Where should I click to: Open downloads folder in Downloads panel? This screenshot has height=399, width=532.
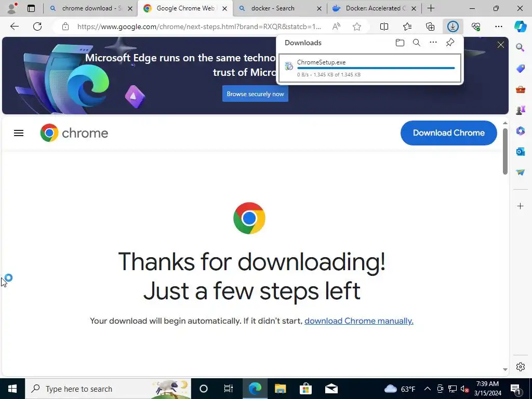400,43
